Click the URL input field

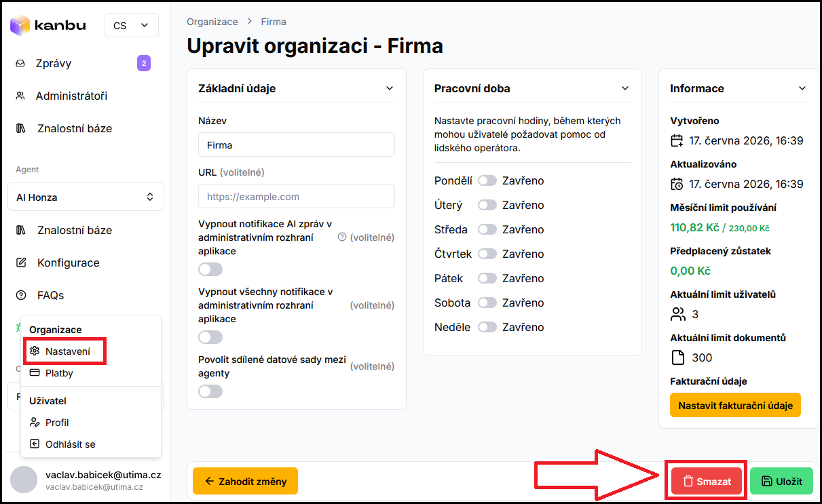click(x=297, y=197)
